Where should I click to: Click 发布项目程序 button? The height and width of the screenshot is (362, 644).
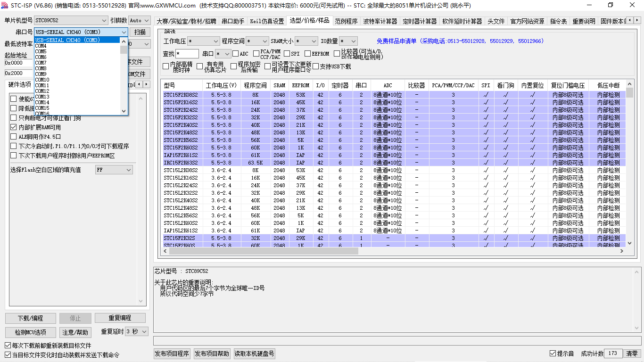(172, 354)
